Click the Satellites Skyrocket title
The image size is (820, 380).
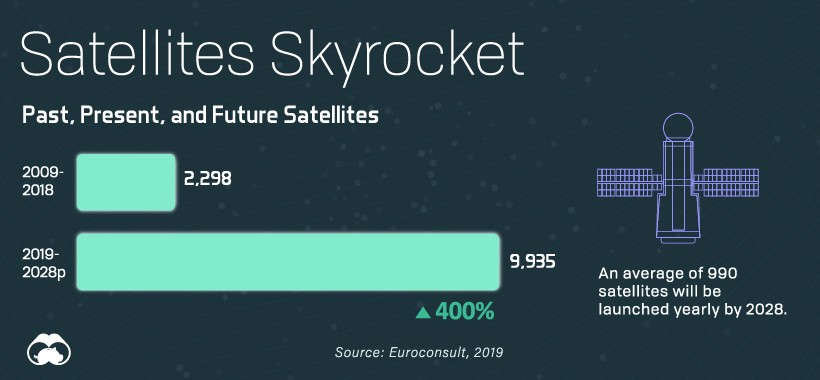pos(272,55)
